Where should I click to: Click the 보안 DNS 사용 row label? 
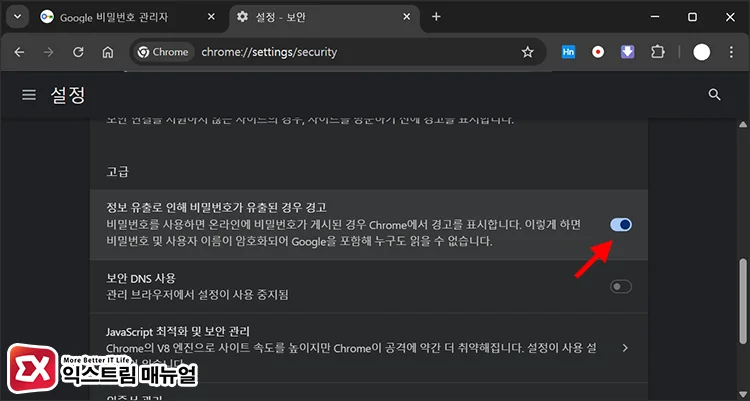(x=141, y=278)
